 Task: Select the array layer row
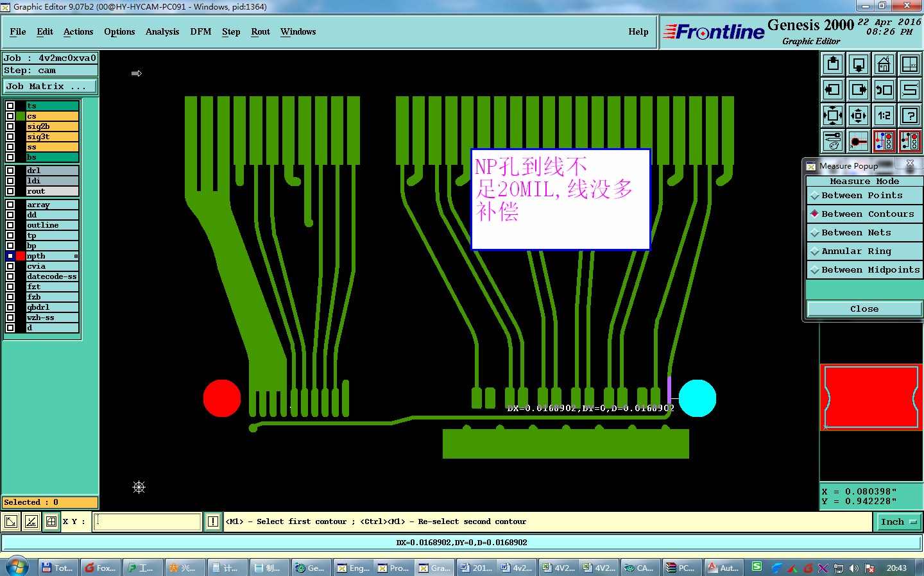tap(53, 205)
